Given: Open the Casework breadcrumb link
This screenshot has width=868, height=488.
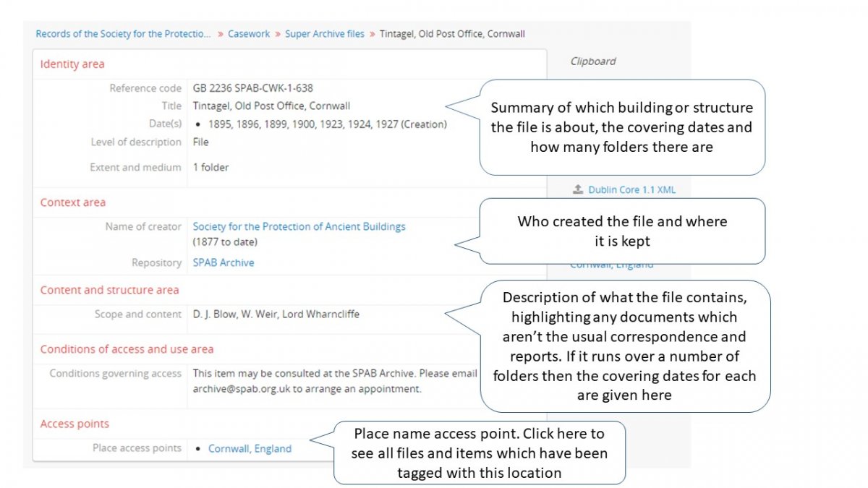Looking at the screenshot, I should click(x=249, y=34).
